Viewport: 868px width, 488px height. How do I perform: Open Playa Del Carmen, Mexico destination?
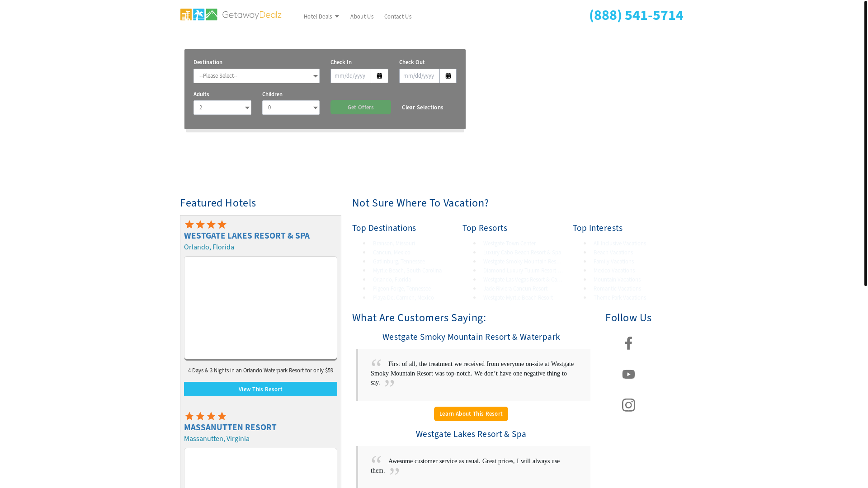pyautogui.click(x=403, y=298)
